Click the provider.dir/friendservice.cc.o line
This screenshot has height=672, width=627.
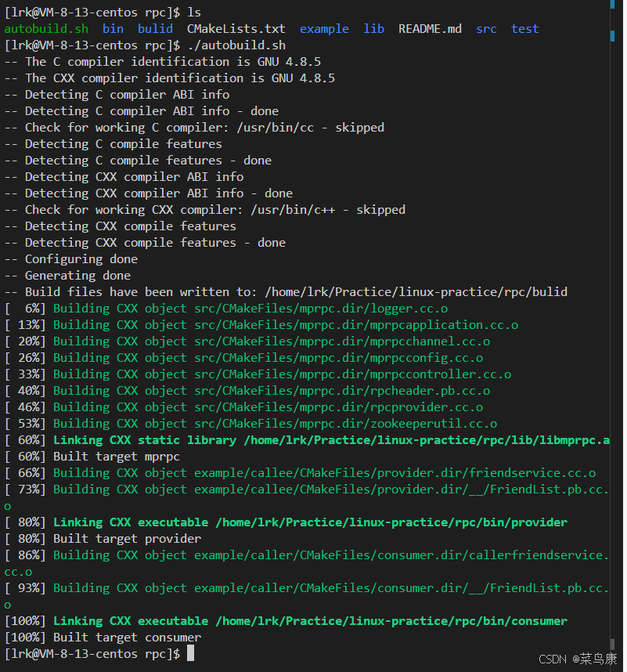pyautogui.click(x=300, y=473)
